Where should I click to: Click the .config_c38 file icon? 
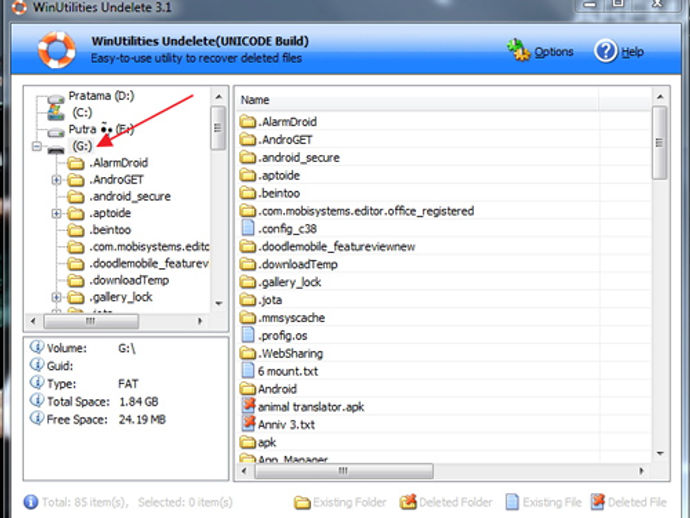click(x=248, y=228)
